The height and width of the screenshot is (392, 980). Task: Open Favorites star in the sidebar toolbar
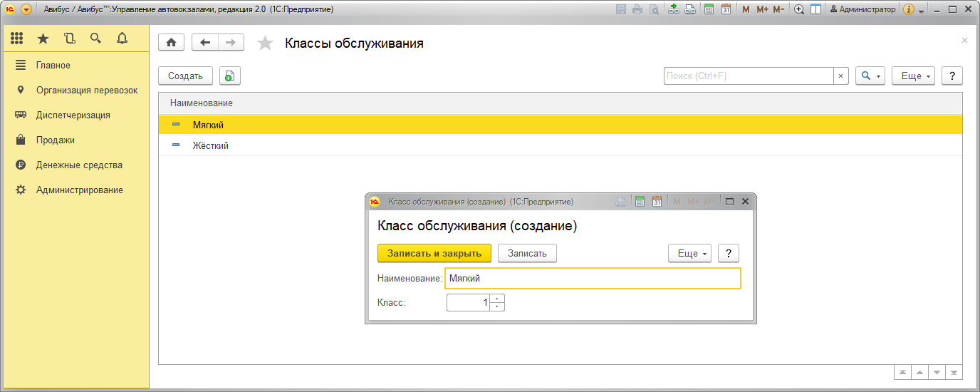coord(43,38)
